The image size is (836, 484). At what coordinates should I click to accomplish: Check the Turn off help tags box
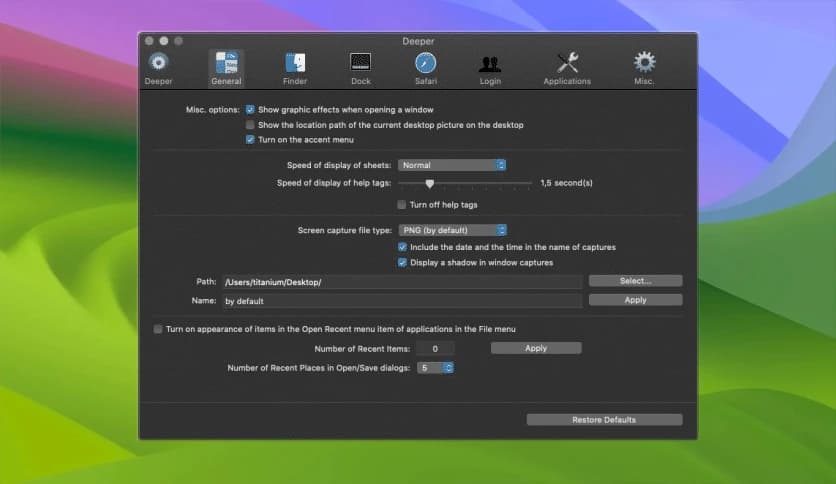tap(402, 205)
